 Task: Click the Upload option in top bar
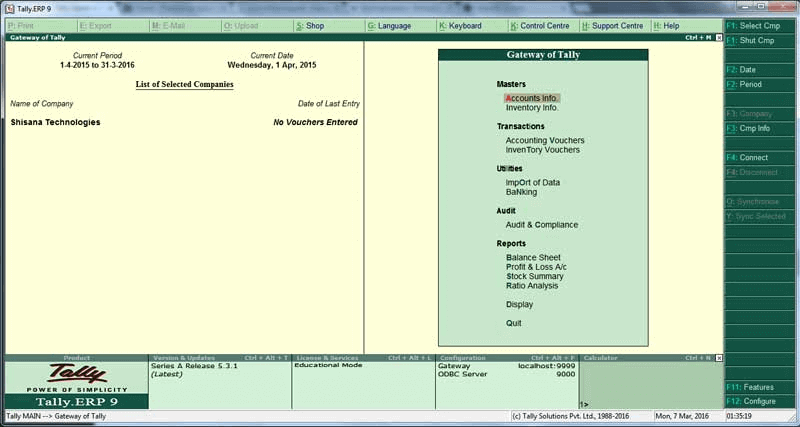240,26
